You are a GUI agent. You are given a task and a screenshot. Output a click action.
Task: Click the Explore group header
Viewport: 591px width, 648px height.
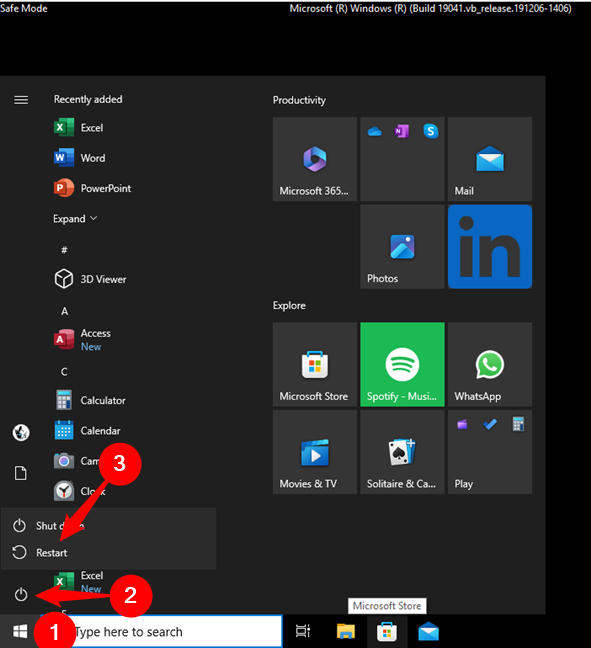click(289, 305)
